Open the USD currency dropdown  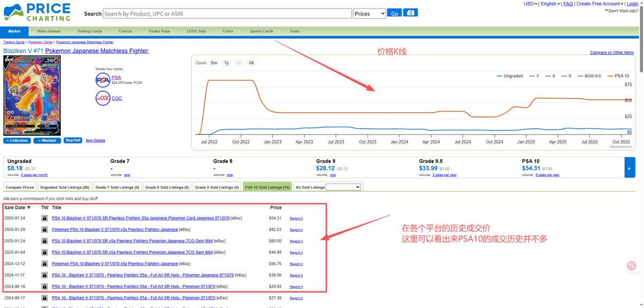click(x=531, y=4)
